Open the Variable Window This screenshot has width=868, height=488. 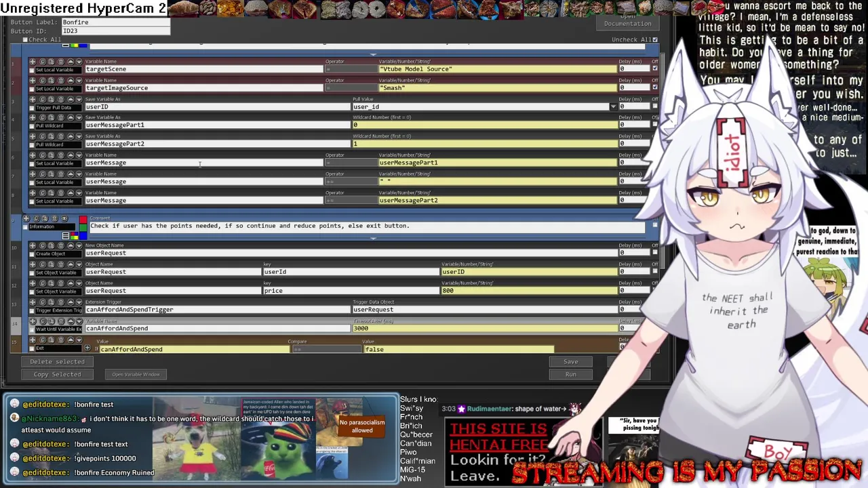[x=136, y=374]
